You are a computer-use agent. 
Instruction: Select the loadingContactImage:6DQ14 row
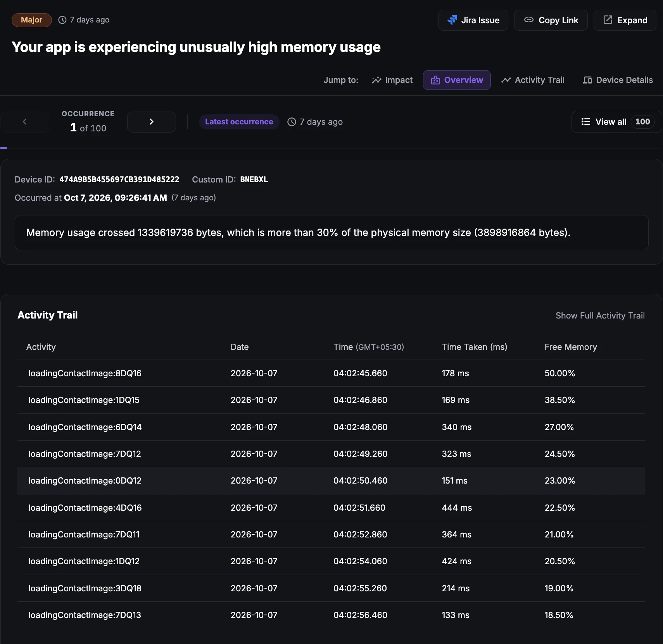[x=331, y=427]
